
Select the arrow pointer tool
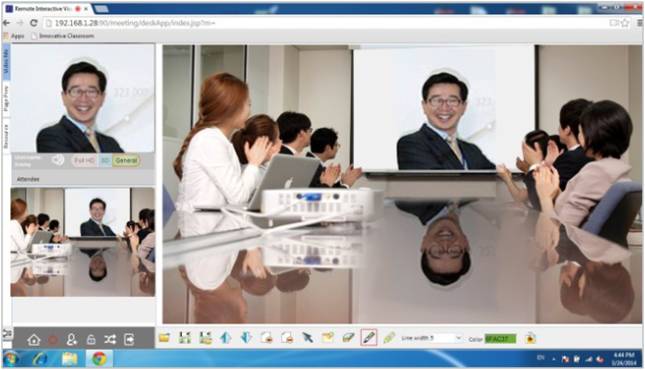tap(307, 338)
